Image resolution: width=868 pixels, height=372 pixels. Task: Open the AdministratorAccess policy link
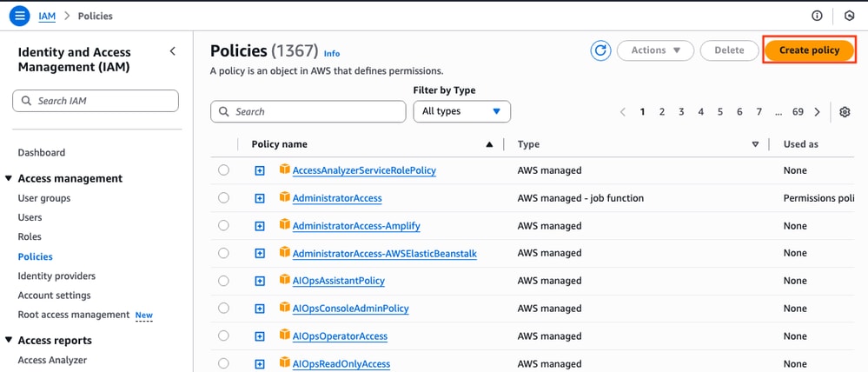[x=337, y=198]
